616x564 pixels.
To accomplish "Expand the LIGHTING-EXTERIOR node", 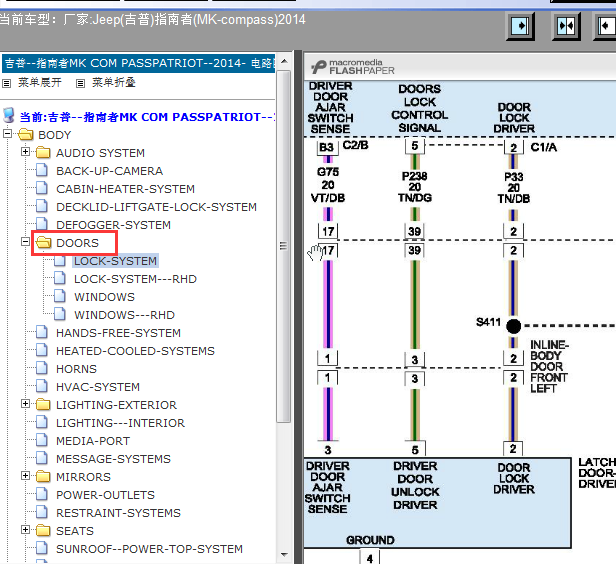I will 25,404.
